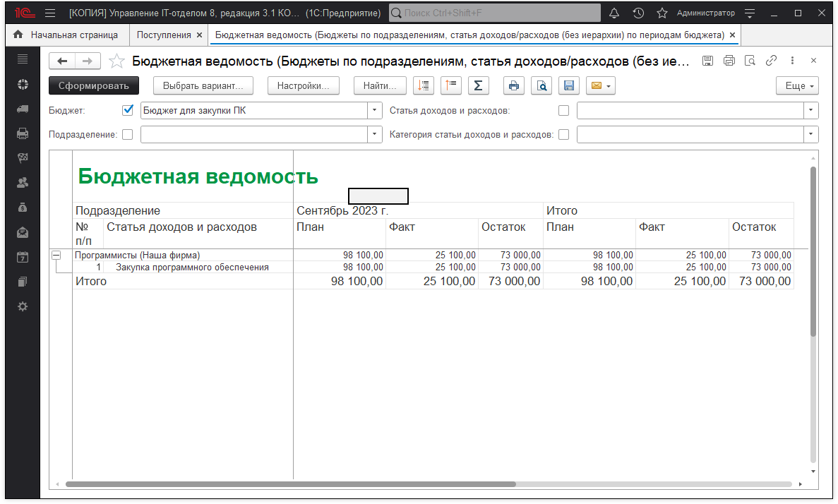Viewport: 838px width, 504px height.
Task: Enable Статья доходов и расходов checkbox
Action: 563,110
